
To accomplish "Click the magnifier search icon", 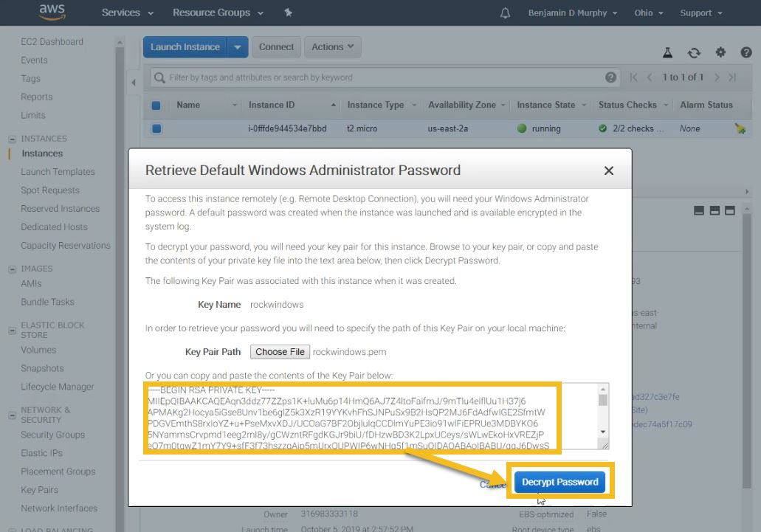I will (x=159, y=77).
